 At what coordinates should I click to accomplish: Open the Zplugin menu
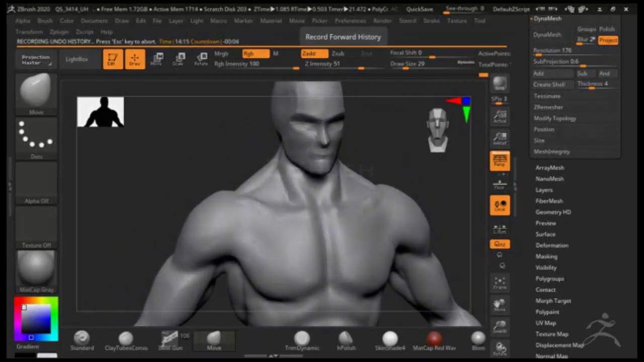(59, 32)
